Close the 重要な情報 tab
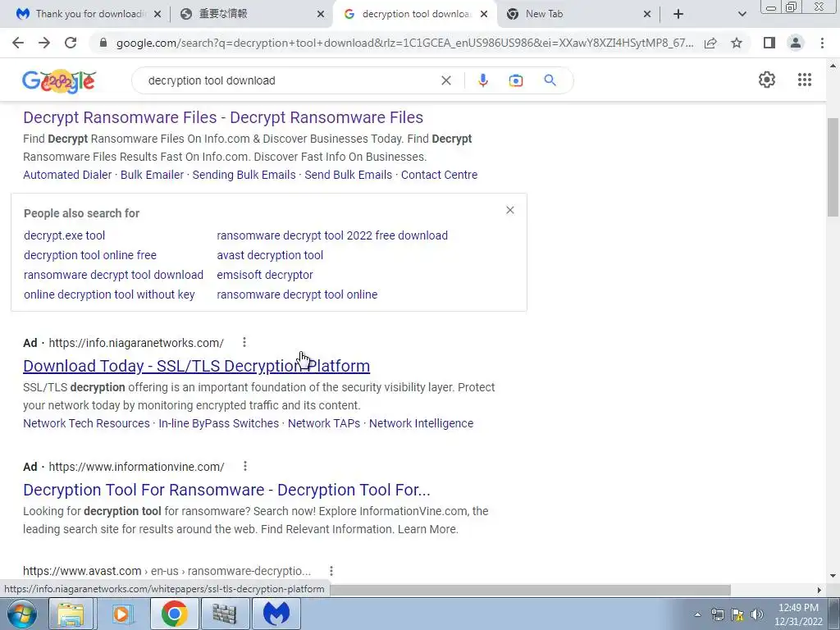840x630 pixels. click(321, 15)
